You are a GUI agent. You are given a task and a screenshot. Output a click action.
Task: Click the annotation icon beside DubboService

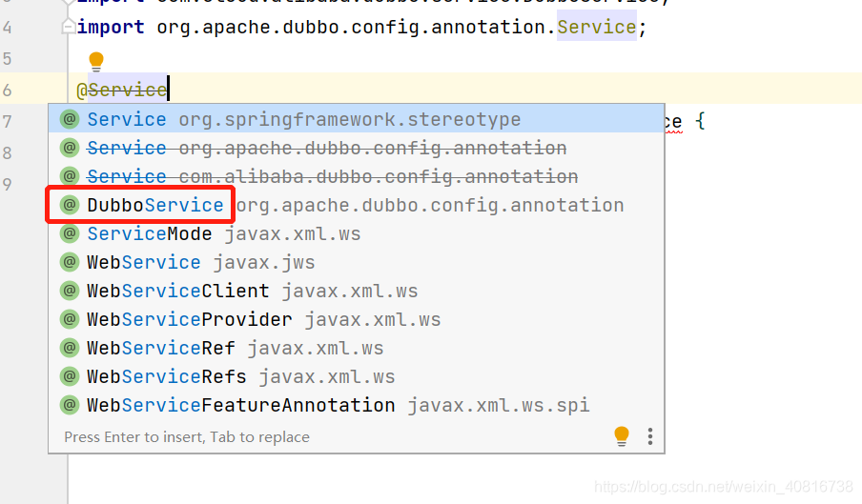70,205
